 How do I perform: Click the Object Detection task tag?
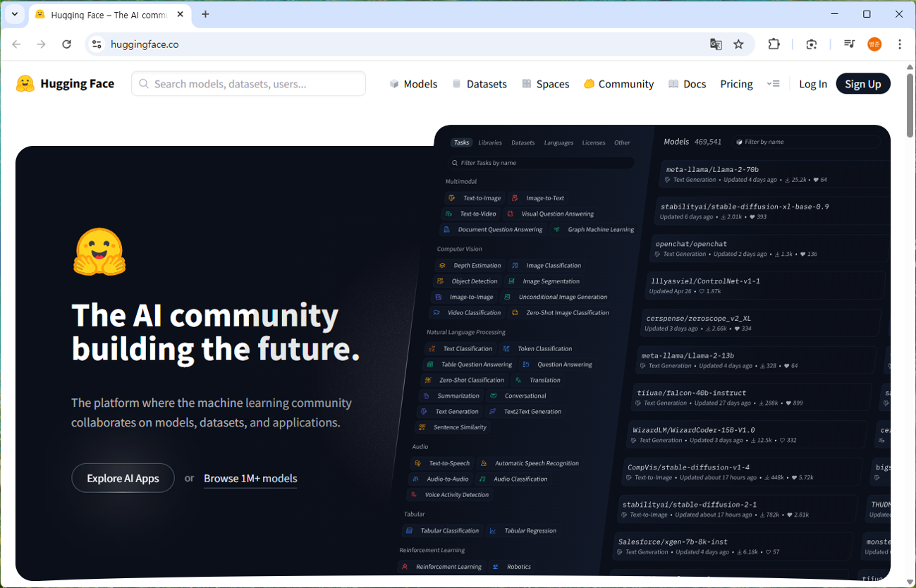click(468, 281)
